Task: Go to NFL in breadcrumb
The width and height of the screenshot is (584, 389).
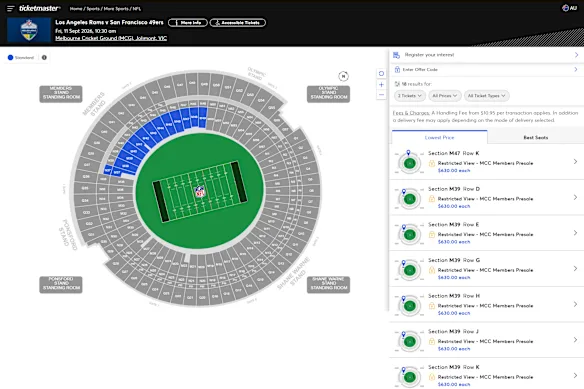Action: 137,9
